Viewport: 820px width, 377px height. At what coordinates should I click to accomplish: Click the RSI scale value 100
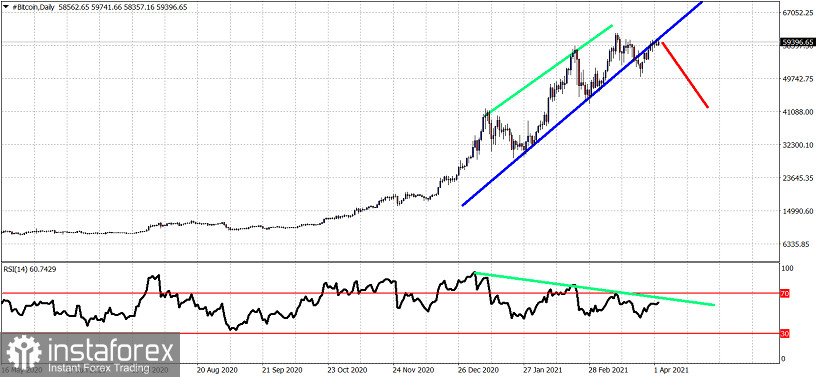(788, 268)
